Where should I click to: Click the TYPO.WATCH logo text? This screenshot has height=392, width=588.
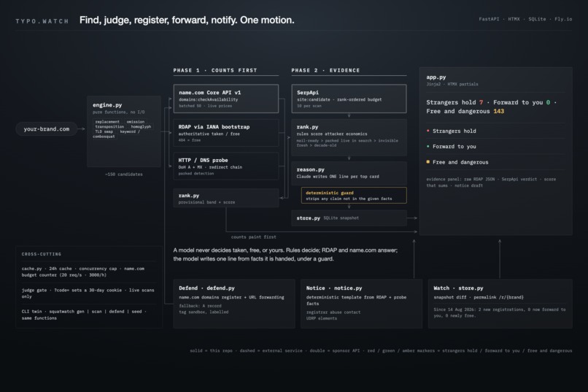tap(42, 21)
